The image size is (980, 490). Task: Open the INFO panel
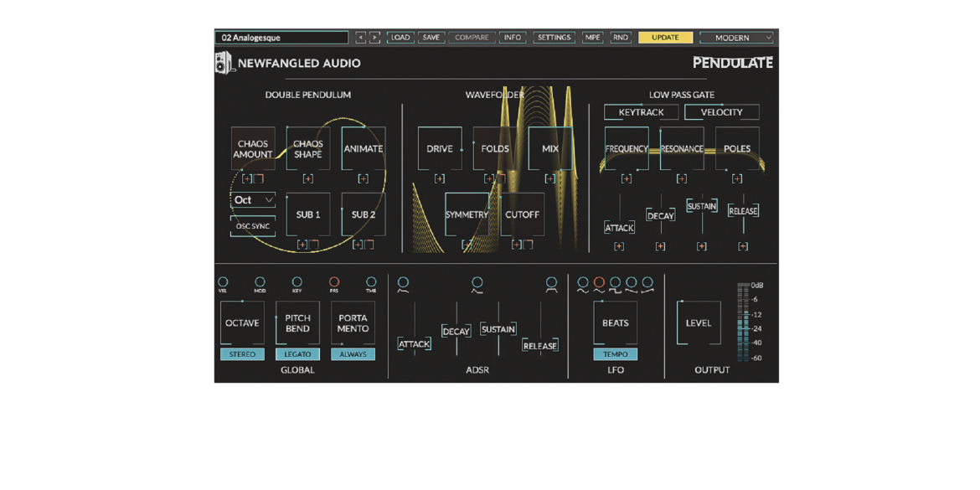(x=513, y=38)
